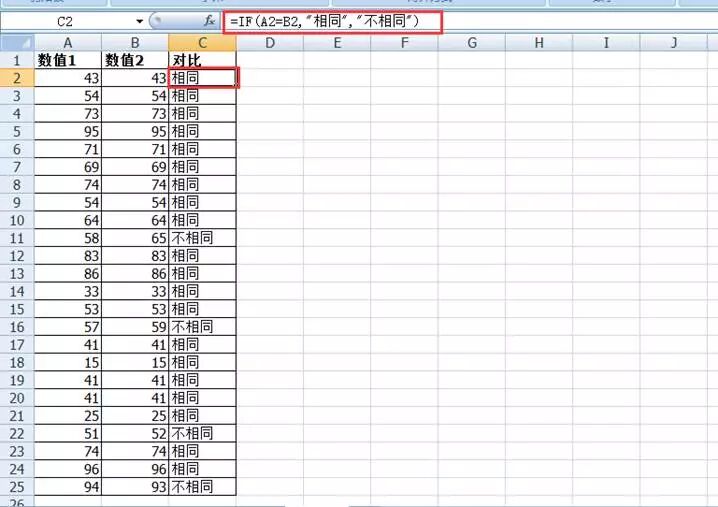The image size is (718, 507).
Task: Select cell B16 with value 59
Action: click(135, 327)
